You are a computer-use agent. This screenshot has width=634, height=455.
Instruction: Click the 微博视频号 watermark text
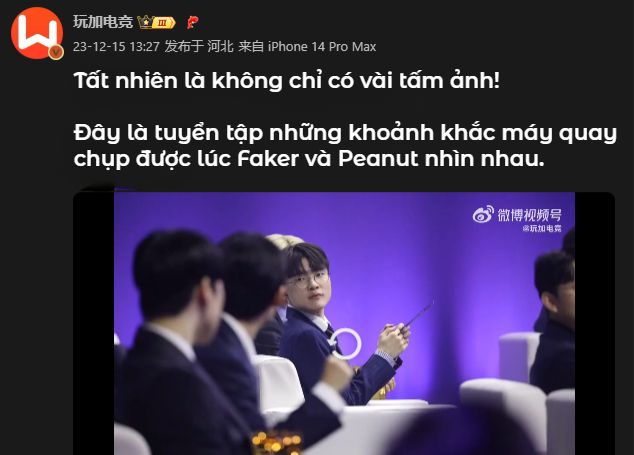click(x=529, y=215)
